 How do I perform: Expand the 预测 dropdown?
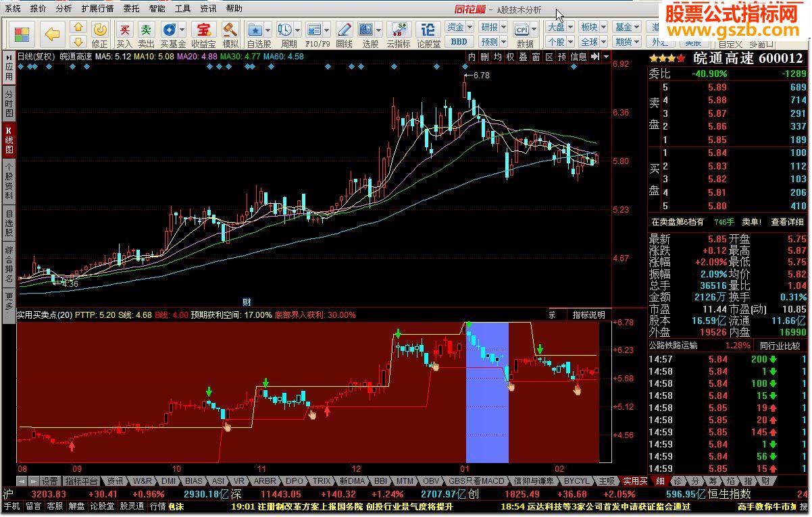coord(504,41)
